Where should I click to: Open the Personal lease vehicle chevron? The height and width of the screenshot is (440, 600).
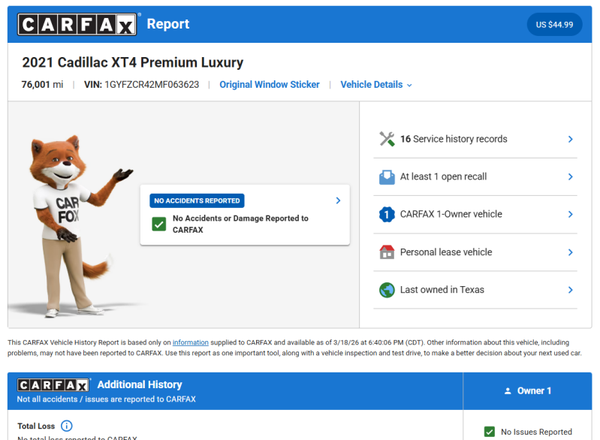tap(570, 252)
